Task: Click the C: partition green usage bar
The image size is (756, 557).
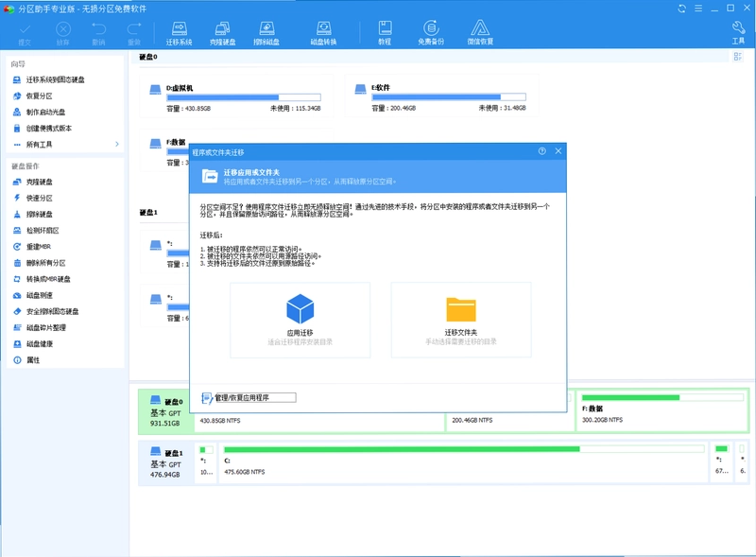Action: coord(464,449)
